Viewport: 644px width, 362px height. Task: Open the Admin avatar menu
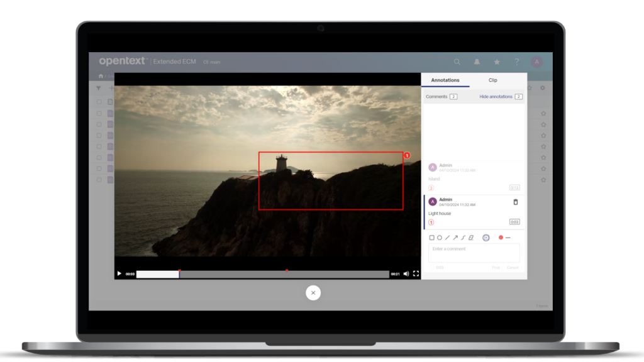pos(536,62)
